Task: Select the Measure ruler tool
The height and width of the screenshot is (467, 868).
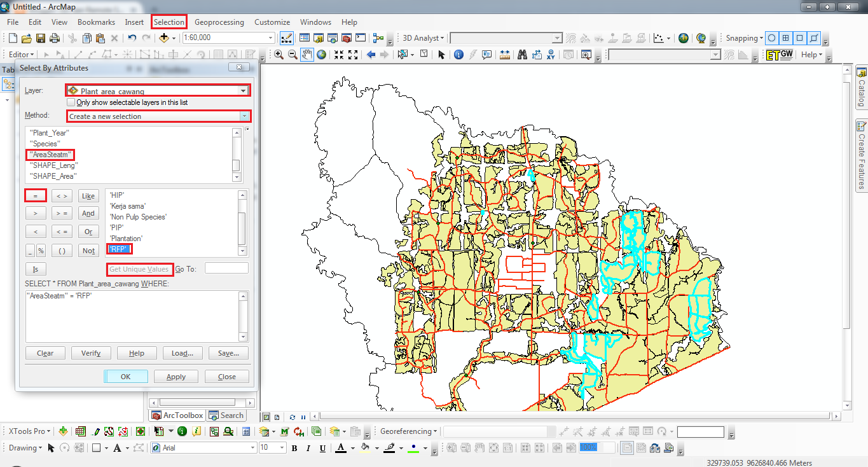Action: pos(505,55)
